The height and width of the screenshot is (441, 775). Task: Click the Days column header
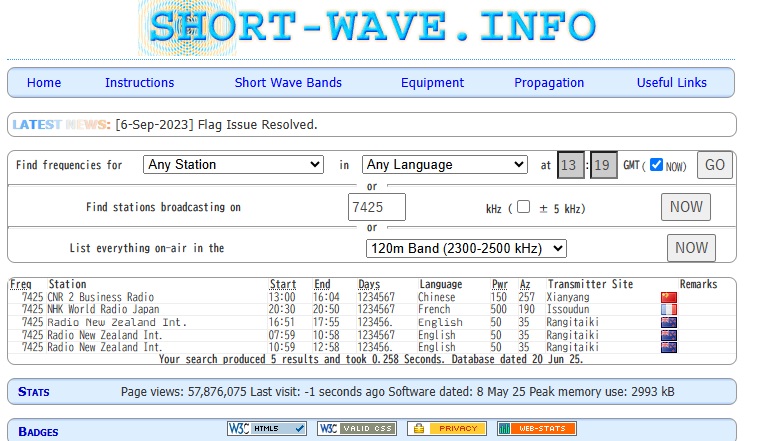point(369,284)
